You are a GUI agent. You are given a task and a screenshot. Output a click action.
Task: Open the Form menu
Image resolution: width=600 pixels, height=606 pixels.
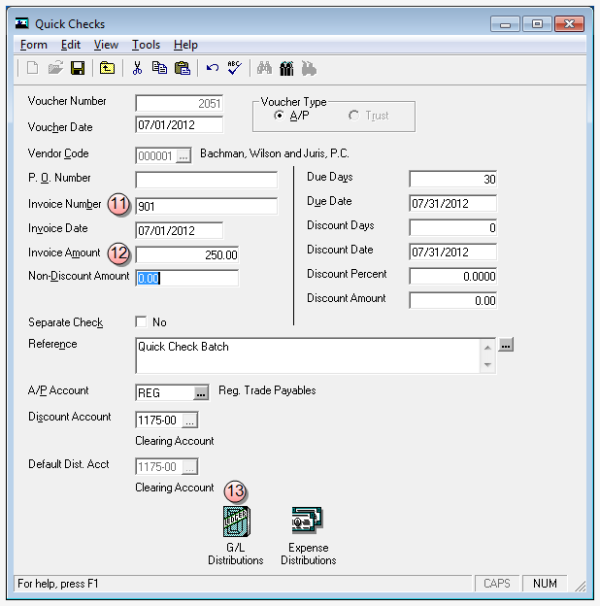33,45
